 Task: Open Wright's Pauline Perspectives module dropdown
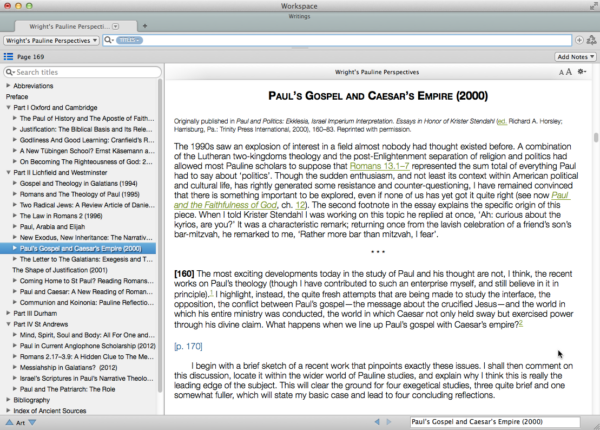[x=52, y=40]
